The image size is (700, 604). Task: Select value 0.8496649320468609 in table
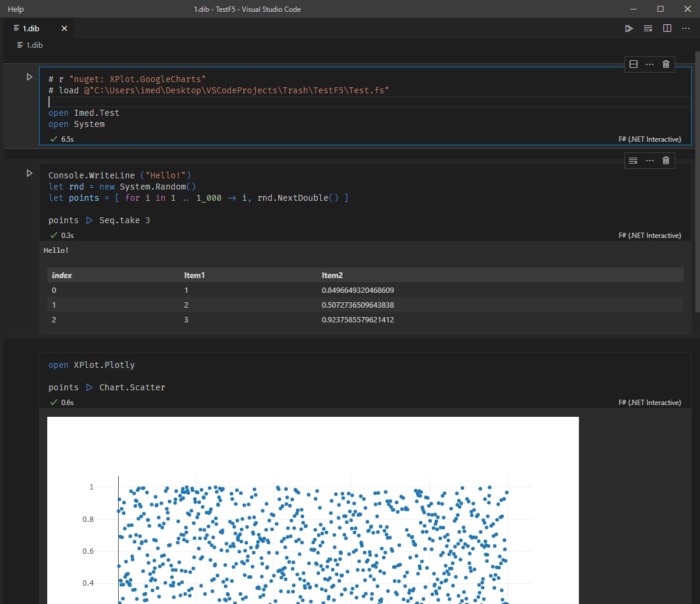coord(357,290)
